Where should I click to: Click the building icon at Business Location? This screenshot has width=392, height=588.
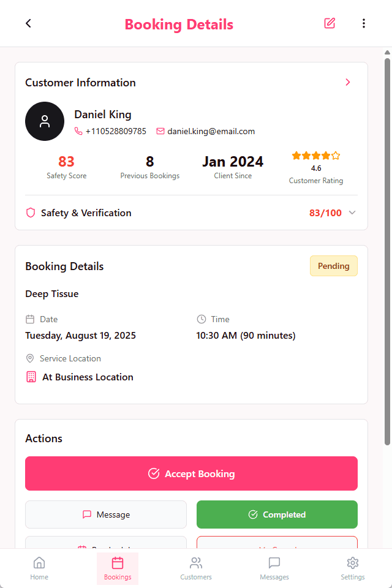click(x=31, y=377)
